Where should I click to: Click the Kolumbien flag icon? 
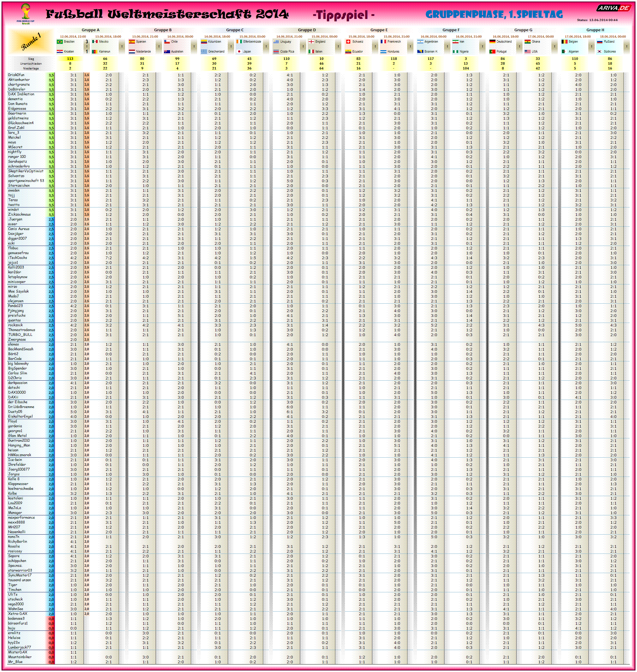pyautogui.click(x=204, y=42)
